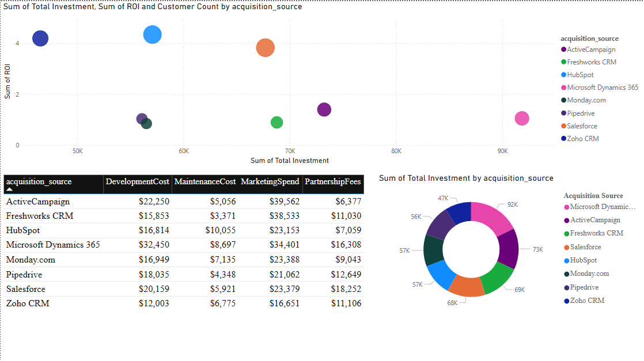This screenshot has width=644, height=361.
Task: Click the $10,055 MaintenanceCost cell
Action: click(220, 230)
